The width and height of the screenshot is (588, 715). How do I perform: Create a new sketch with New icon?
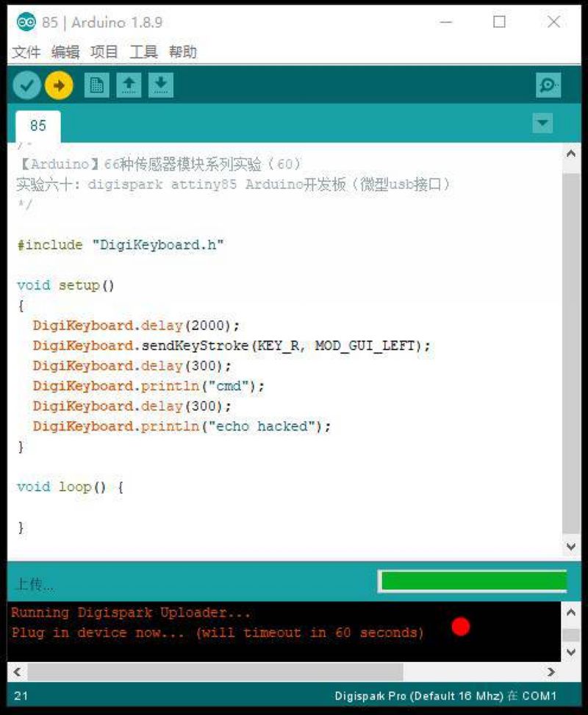[x=97, y=85]
